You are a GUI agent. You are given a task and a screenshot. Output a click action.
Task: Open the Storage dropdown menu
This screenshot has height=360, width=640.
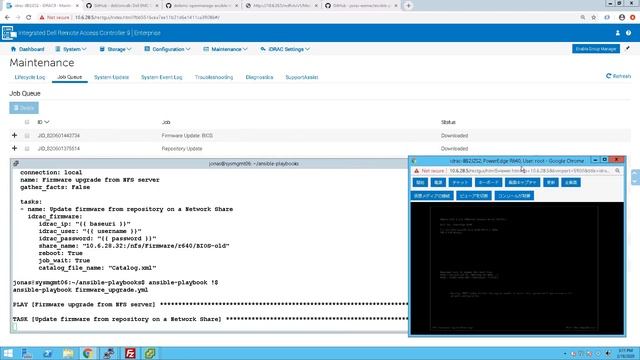116,49
